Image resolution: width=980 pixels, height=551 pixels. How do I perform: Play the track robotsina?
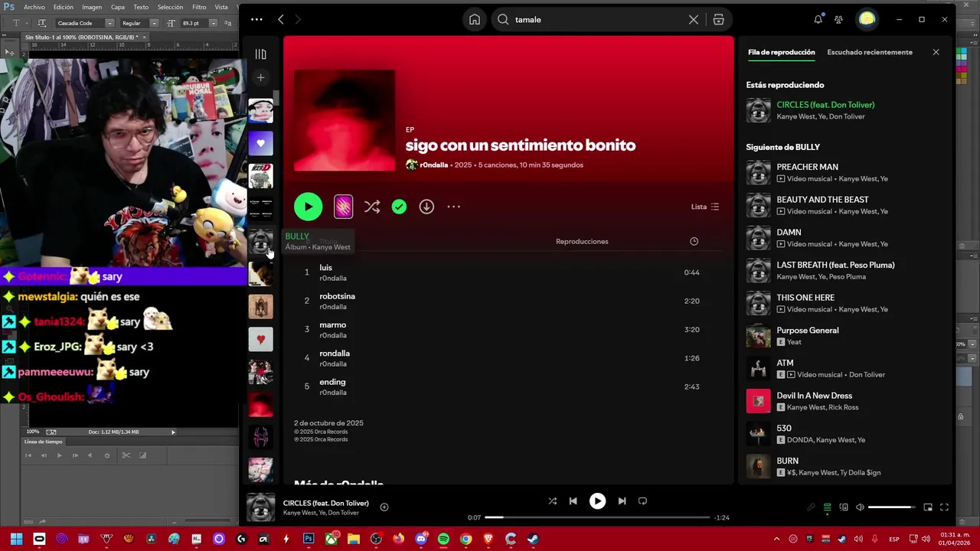coord(501,301)
